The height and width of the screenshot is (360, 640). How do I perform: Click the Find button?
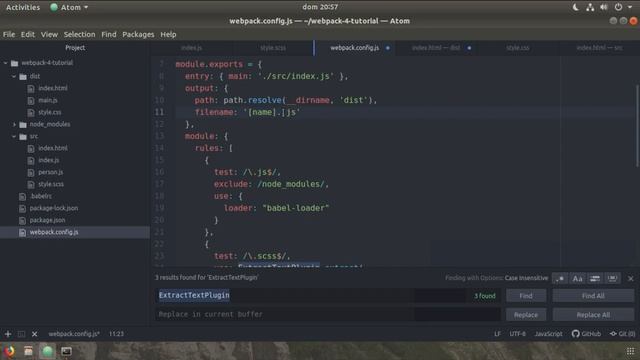click(526, 296)
